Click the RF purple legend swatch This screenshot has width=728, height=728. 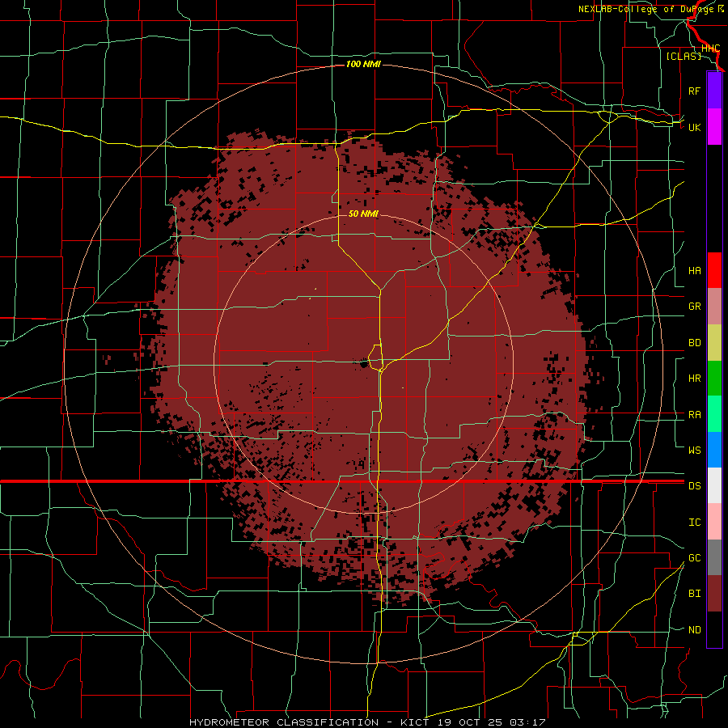coord(714,91)
